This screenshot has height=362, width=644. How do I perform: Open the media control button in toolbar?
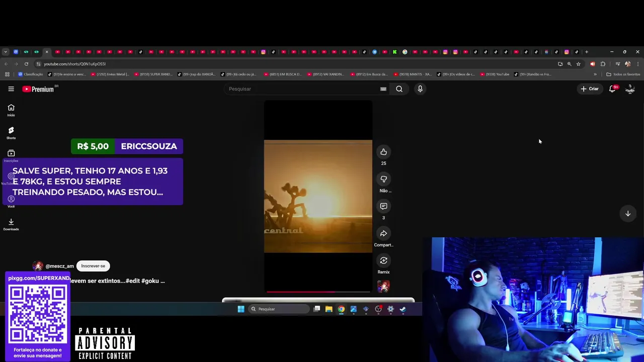[x=617, y=64]
